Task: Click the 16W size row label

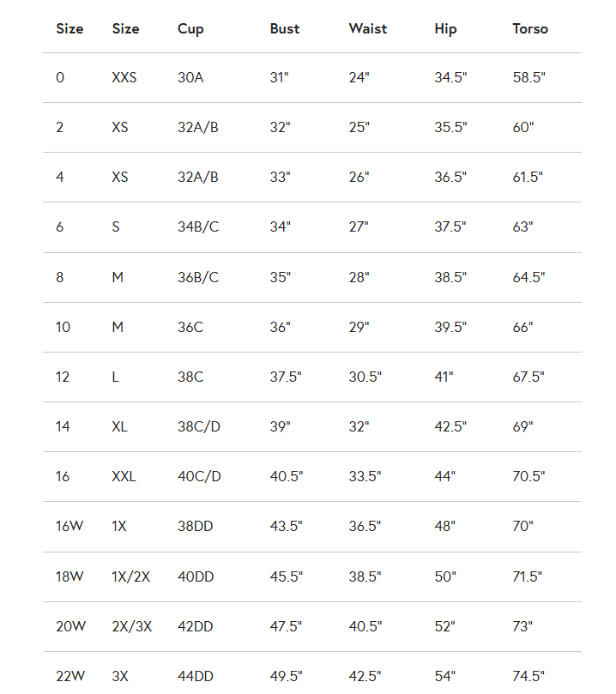Action: [69, 527]
